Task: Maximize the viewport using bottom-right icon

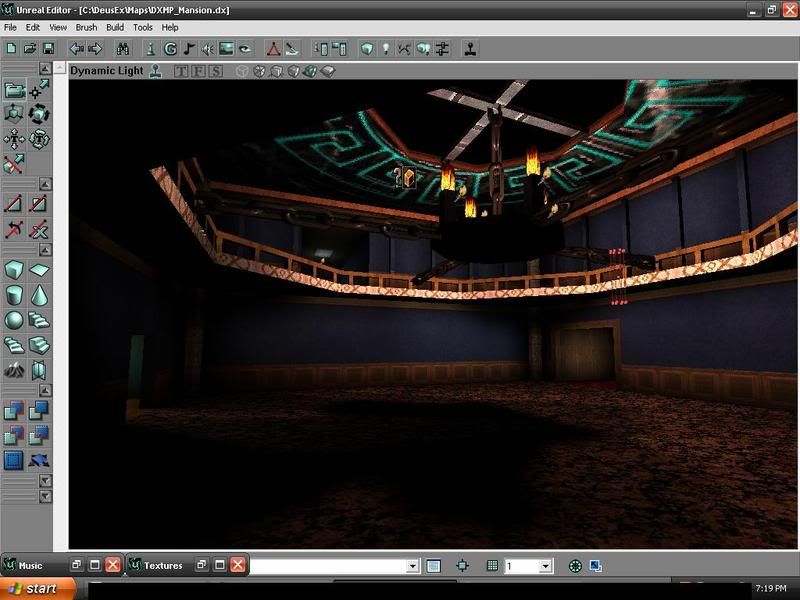Action: coord(595,565)
